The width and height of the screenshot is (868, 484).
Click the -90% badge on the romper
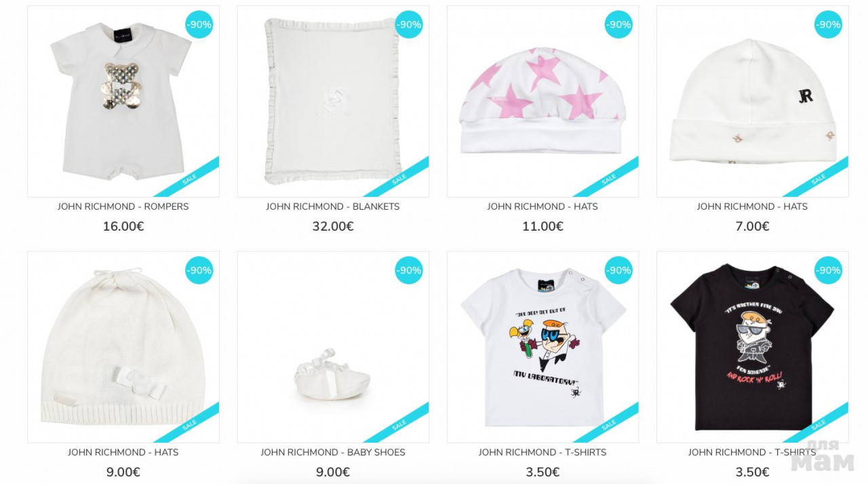point(199,24)
